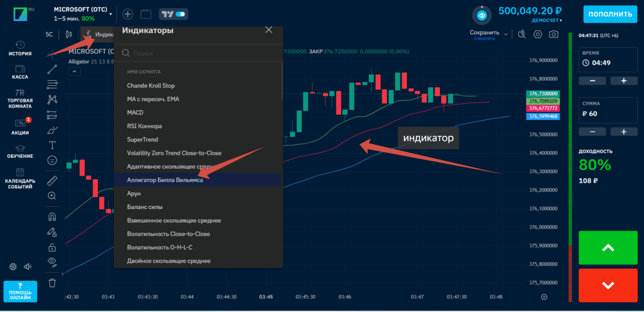The width and height of the screenshot is (644, 312).
Task: Increase the Сумма amount with plus
Action: (x=623, y=131)
